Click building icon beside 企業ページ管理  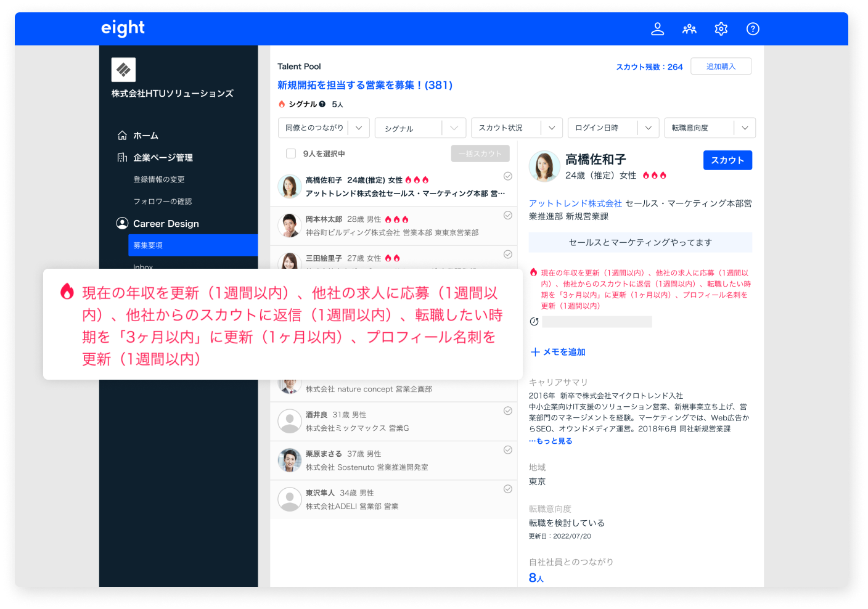[122, 157]
